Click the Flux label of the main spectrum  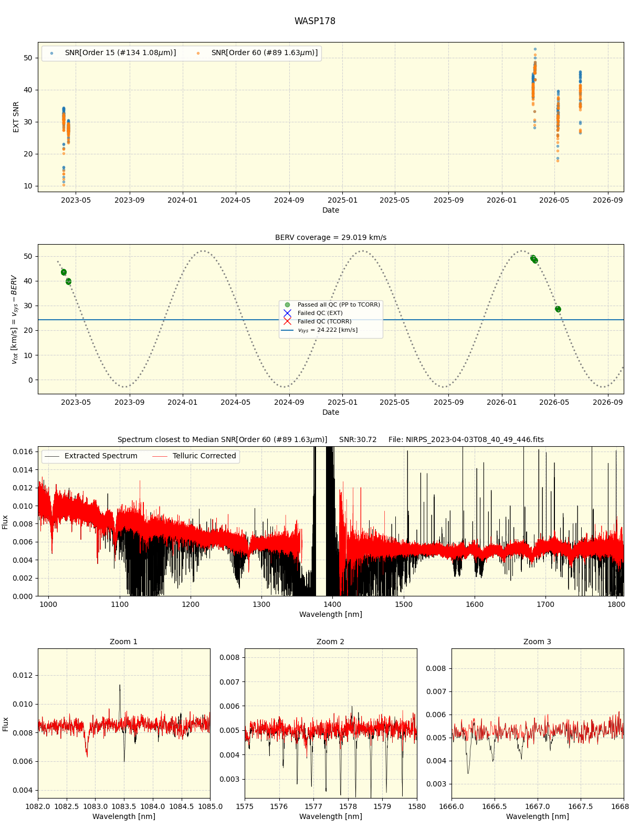coord(5,521)
